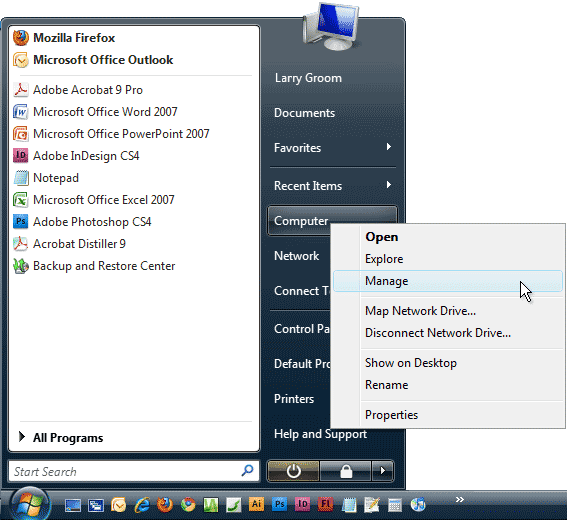
Task: Click the Windows Start orb
Action: [30, 504]
